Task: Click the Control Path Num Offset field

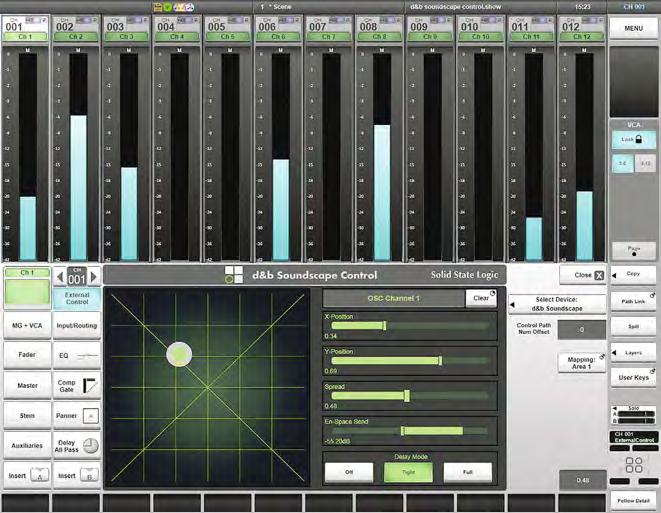Action: (x=582, y=330)
